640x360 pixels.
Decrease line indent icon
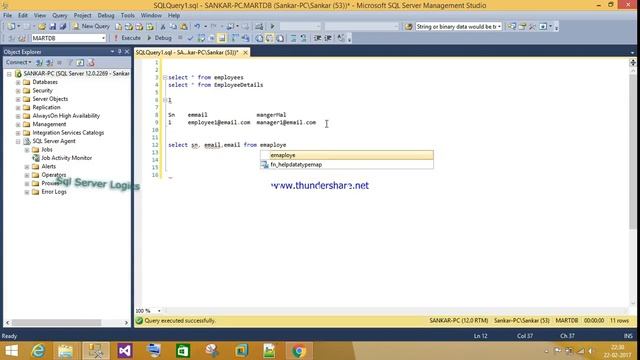[317, 38]
